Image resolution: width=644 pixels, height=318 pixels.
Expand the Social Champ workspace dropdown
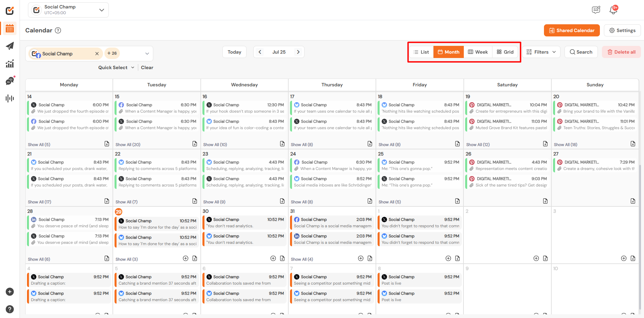coord(68,10)
